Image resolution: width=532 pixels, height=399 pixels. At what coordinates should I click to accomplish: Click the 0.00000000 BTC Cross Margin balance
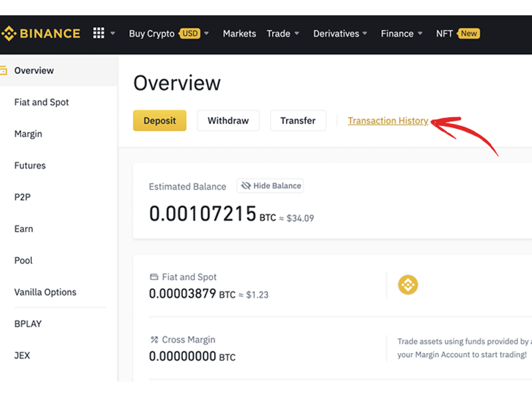coord(192,356)
